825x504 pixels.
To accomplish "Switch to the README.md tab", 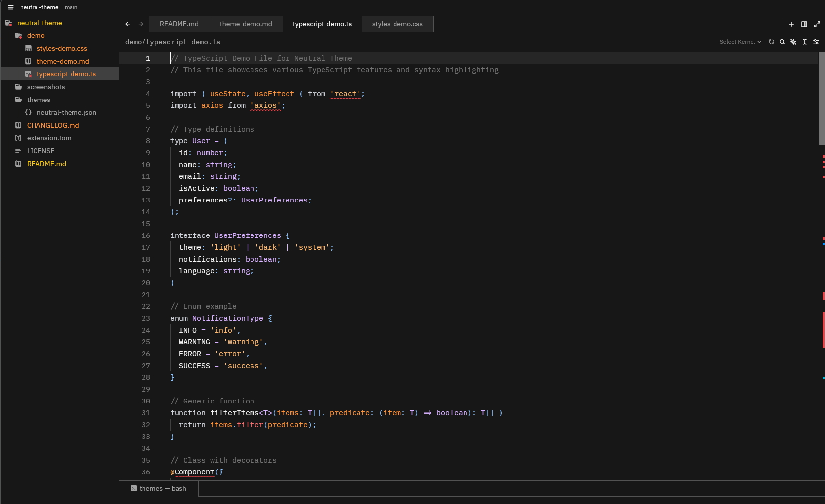I will 179,24.
